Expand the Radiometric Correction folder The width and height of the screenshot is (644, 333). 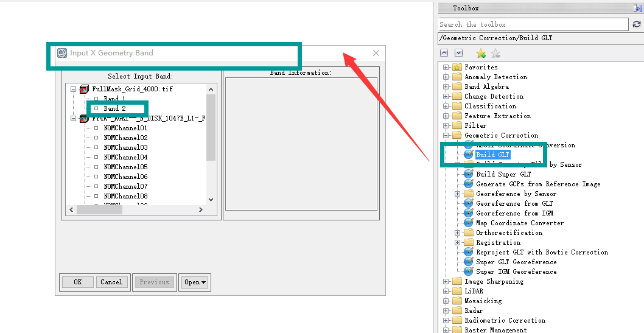(446, 321)
